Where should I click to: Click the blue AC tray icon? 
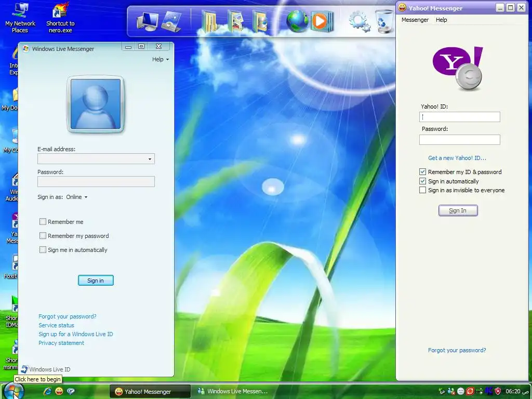click(x=488, y=391)
